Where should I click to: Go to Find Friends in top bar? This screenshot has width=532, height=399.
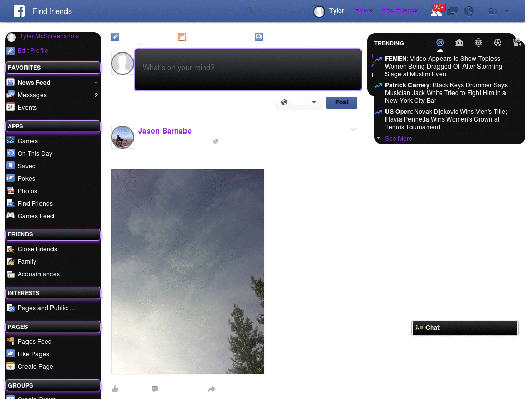click(400, 10)
